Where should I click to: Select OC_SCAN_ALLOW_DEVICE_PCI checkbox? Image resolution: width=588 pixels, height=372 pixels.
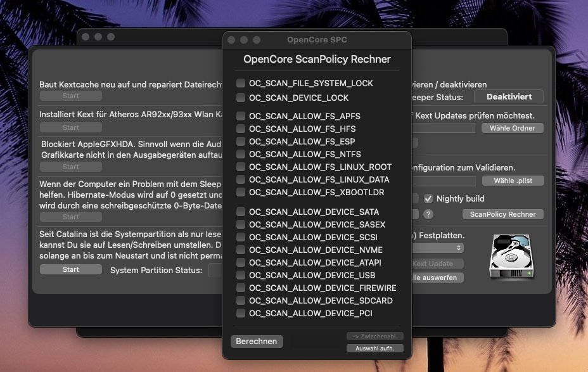click(x=241, y=313)
